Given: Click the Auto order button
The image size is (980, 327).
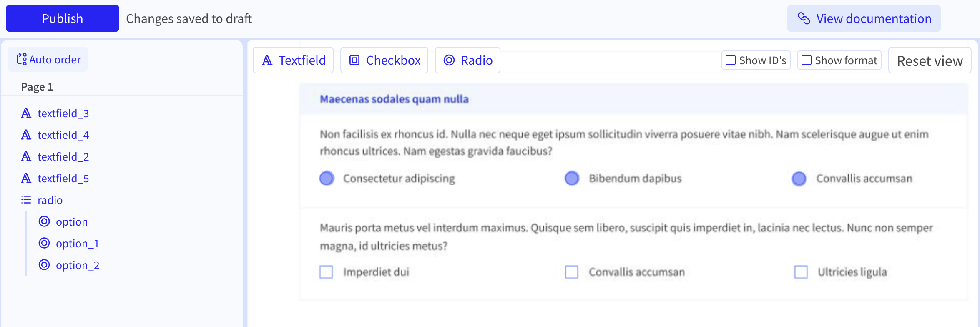Looking at the screenshot, I should [48, 60].
